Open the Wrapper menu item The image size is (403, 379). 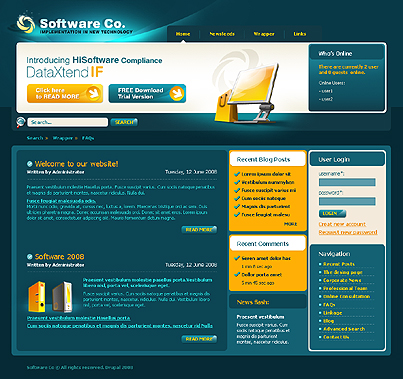(264, 34)
